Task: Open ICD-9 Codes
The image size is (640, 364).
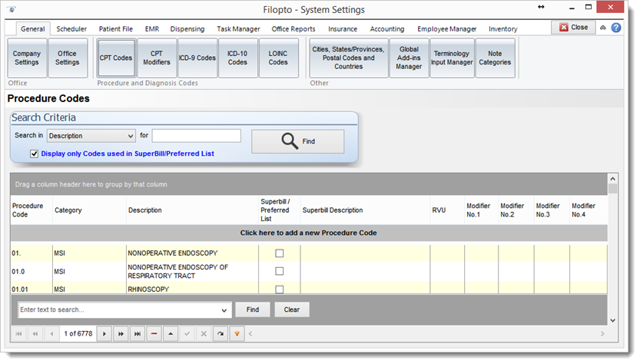Action: [197, 58]
